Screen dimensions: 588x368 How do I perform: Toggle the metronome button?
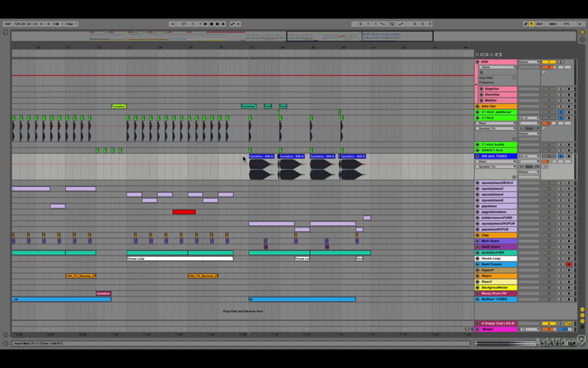pos(57,24)
